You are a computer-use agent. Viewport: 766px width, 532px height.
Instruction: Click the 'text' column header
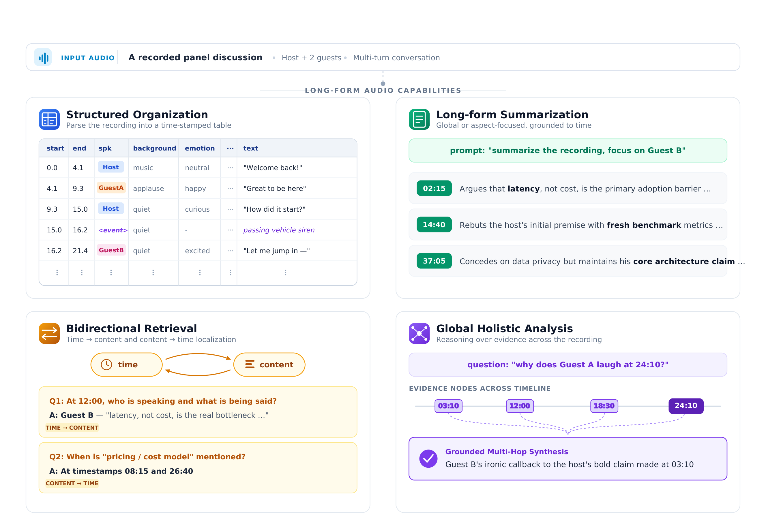[251, 148]
